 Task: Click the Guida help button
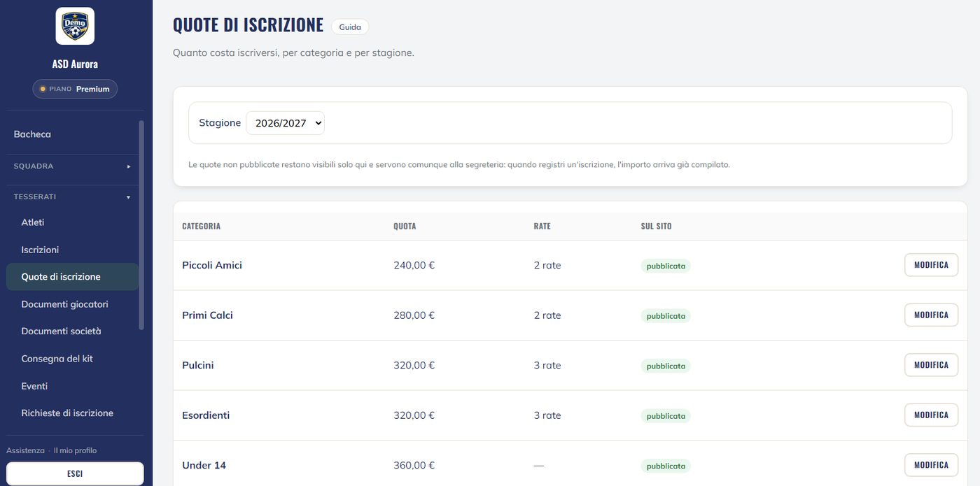click(350, 27)
